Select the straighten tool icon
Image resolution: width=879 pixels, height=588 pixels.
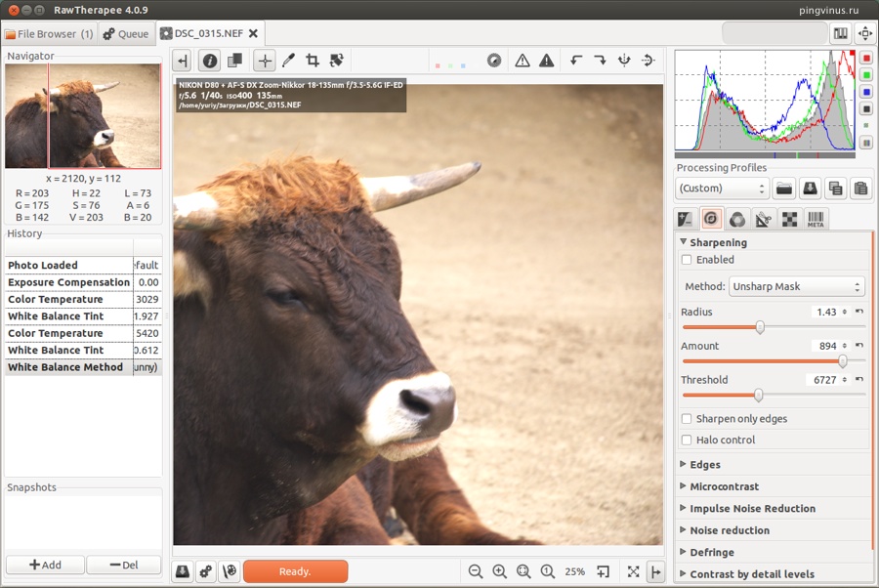coord(337,61)
